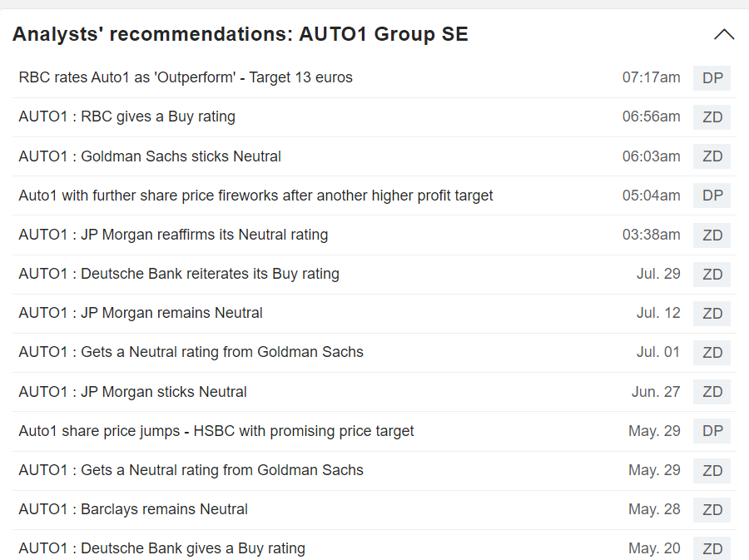Click ZD badge on RBC Buy rating row

click(712, 117)
